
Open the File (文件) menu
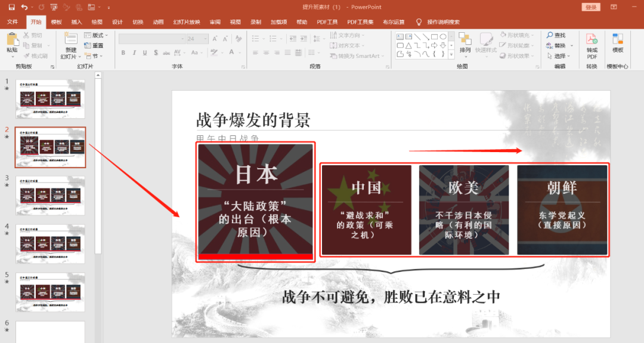click(13, 21)
